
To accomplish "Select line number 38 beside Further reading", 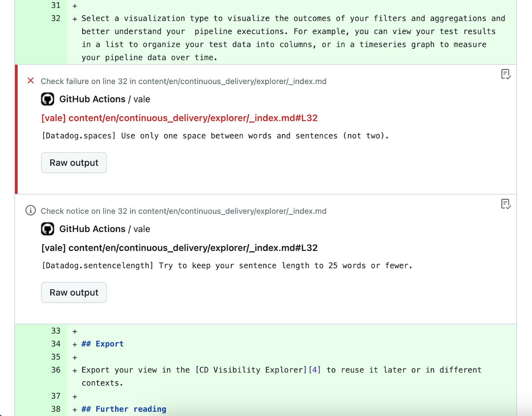I will coord(55,409).
